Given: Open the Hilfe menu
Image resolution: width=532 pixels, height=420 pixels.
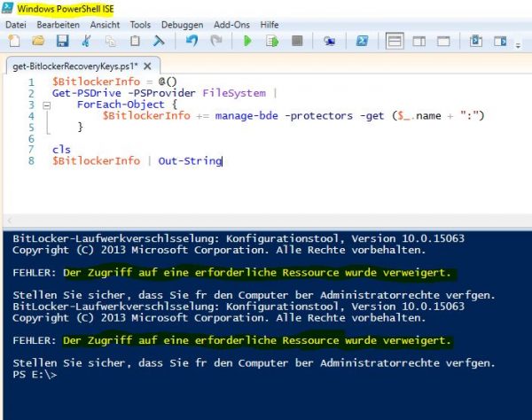Looking at the screenshot, I should click(270, 25).
